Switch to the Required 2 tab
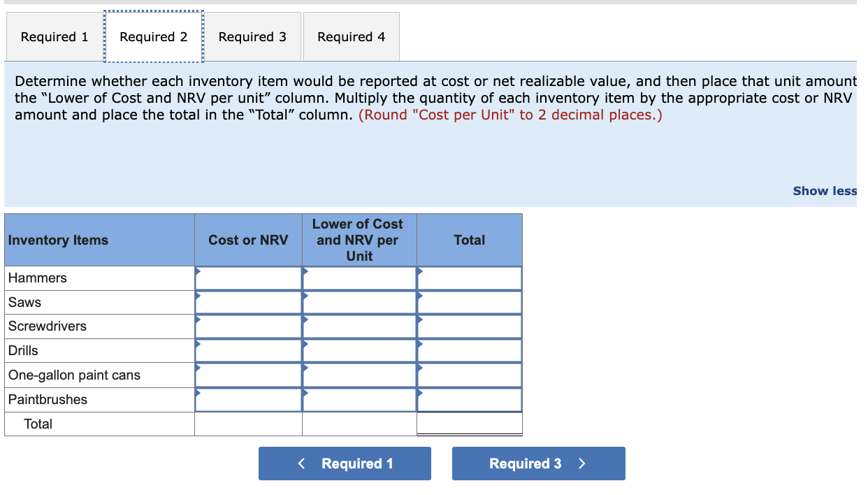 (x=154, y=36)
